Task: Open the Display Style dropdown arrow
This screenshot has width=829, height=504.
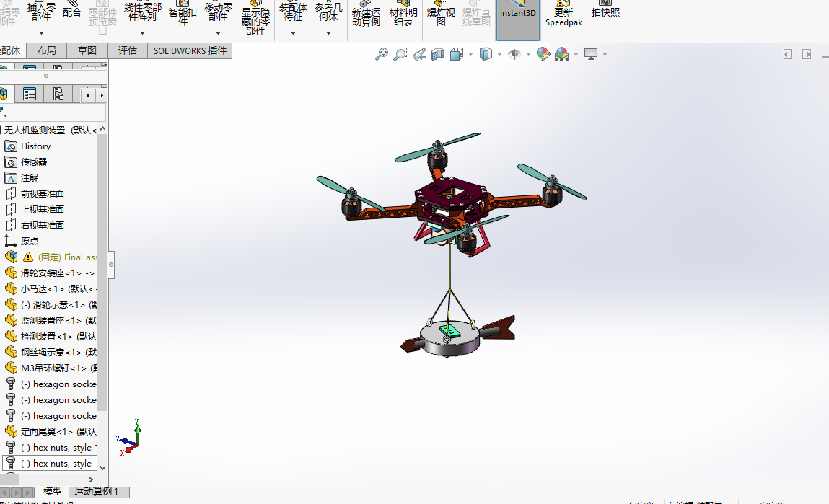Action: (499, 54)
